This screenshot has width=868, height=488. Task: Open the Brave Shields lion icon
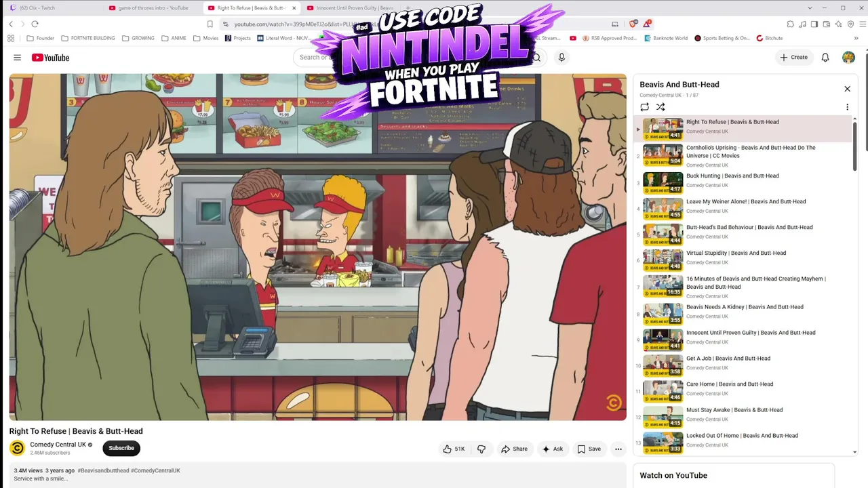point(633,24)
